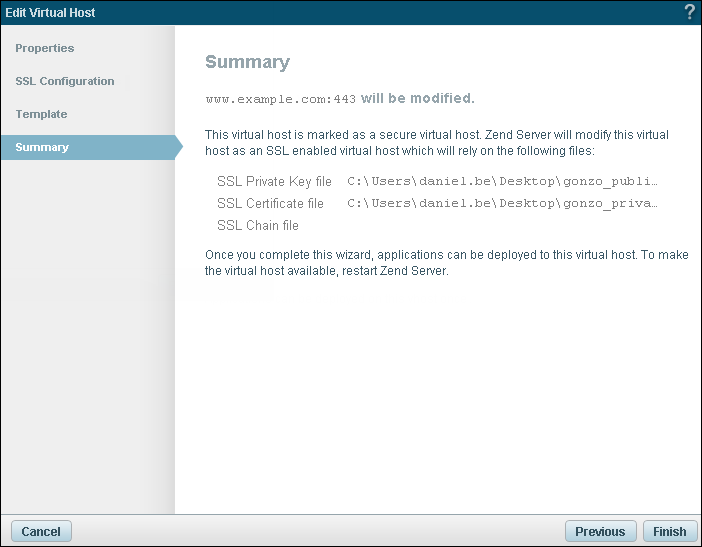Screen dimensions: 702x547
Task: Click the SSL Private Key file path
Action: click(503, 182)
